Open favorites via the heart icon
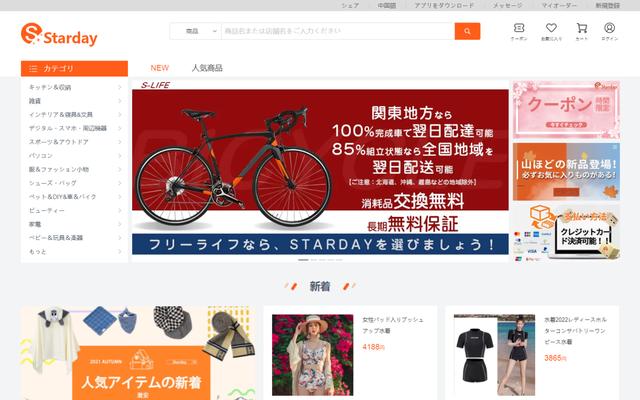Viewport: 640px width, 400px height. coord(551,28)
